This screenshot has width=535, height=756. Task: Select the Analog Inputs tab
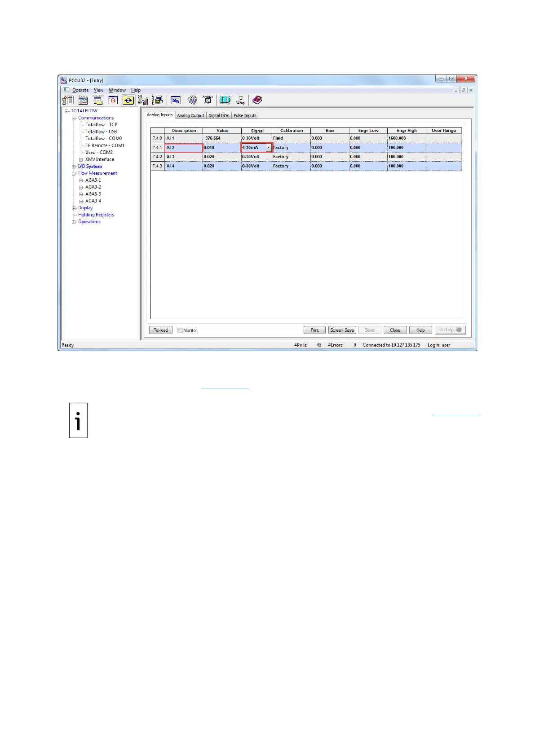(x=159, y=115)
